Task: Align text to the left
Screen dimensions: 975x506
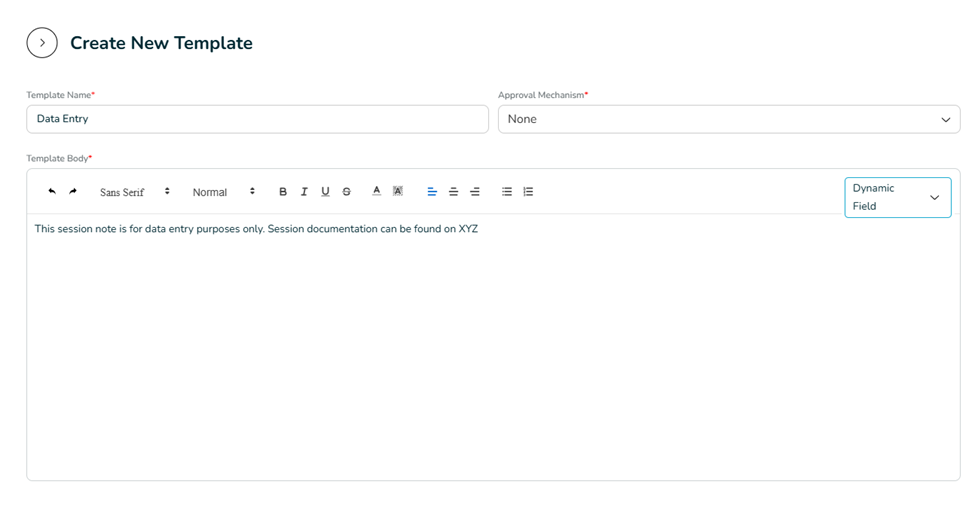Action: click(x=432, y=192)
